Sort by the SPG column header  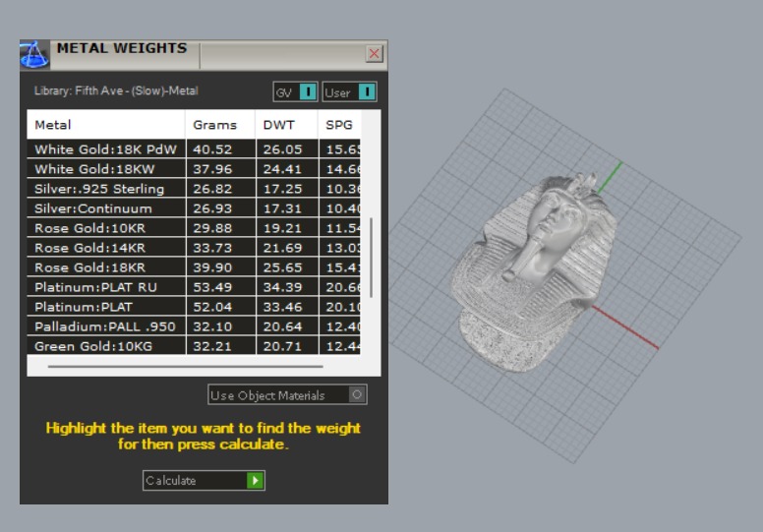[x=339, y=125]
